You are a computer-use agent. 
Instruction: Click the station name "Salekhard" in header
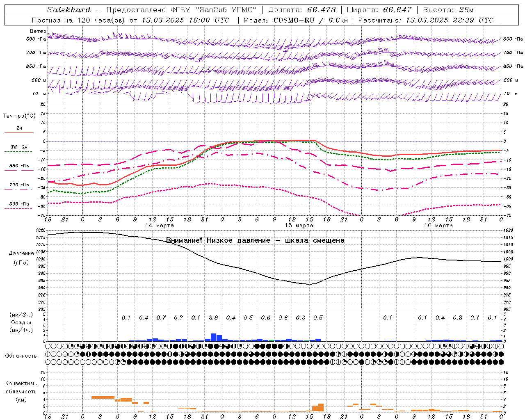point(69,10)
